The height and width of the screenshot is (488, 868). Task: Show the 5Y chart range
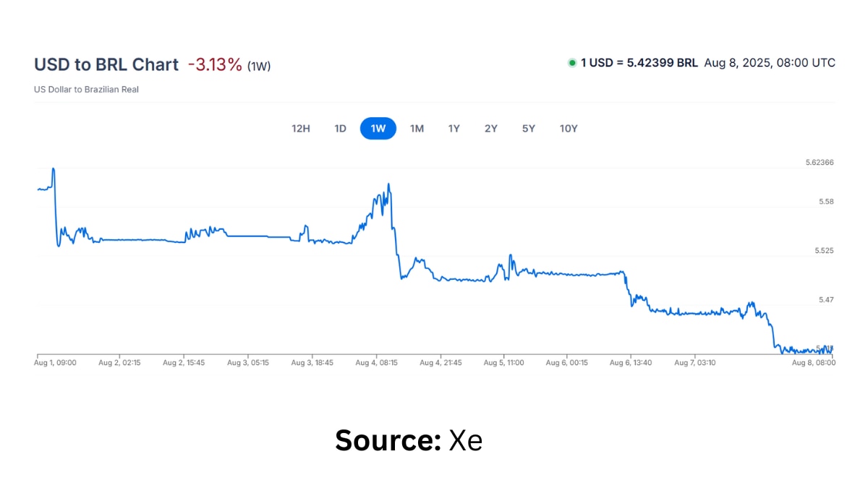click(x=529, y=129)
